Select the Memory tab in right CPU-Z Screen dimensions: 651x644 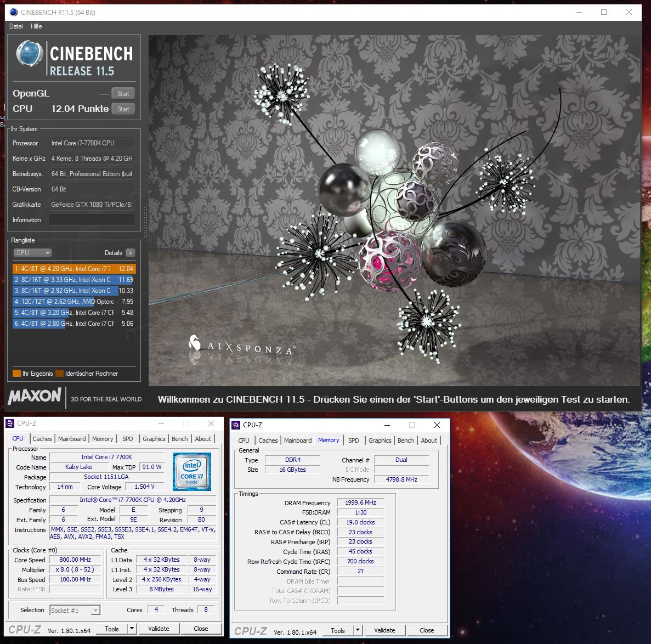pos(329,440)
